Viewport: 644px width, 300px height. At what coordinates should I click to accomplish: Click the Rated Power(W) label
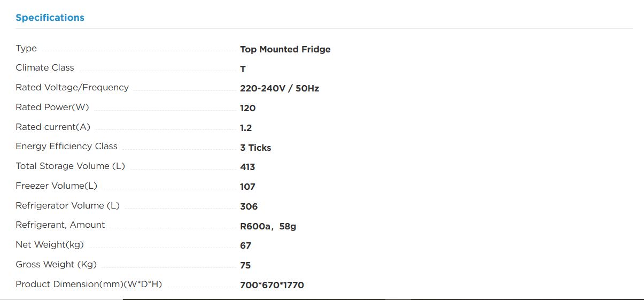[52, 107]
